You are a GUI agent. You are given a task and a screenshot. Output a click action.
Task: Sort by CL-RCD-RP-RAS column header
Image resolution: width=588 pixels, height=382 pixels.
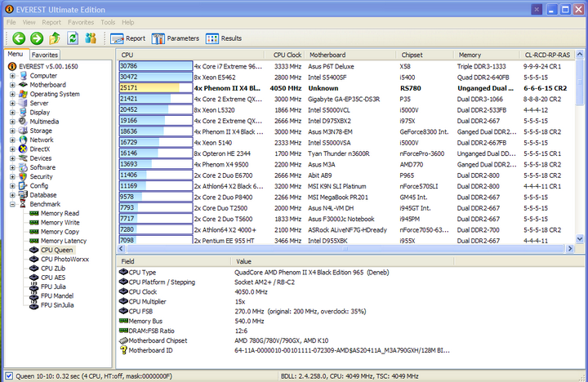point(547,55)
